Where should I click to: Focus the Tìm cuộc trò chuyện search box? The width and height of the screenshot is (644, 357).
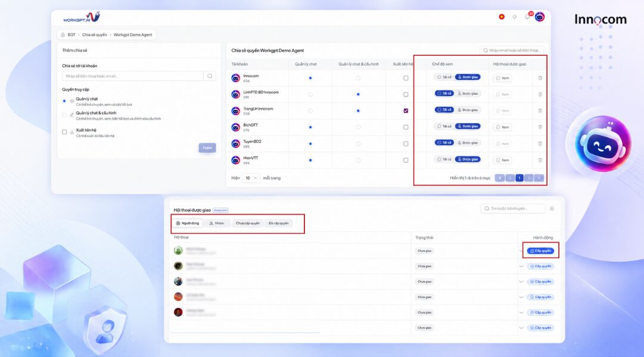(513, 208)
